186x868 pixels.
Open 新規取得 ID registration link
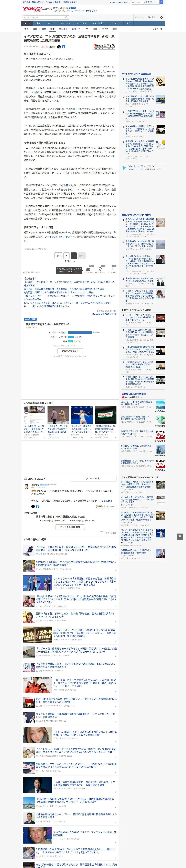[x=72, y=8]
